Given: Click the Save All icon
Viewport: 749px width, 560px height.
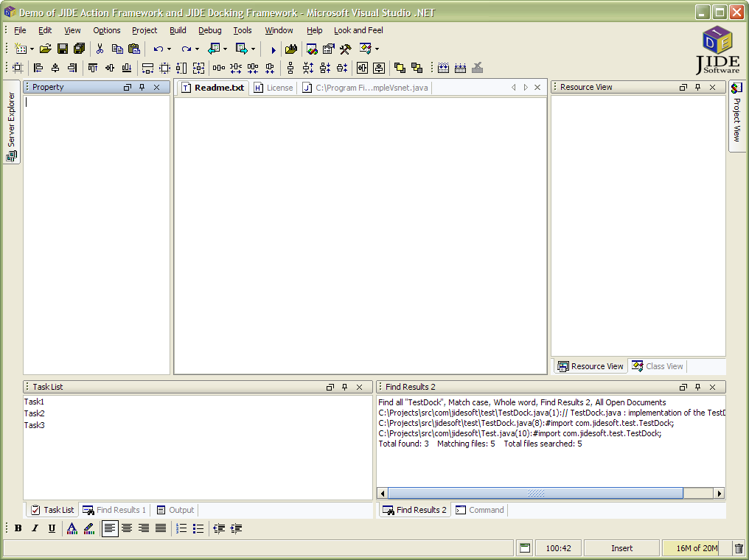Looking at the screenshot, I should pyautogui.click(x=79, y=49).
